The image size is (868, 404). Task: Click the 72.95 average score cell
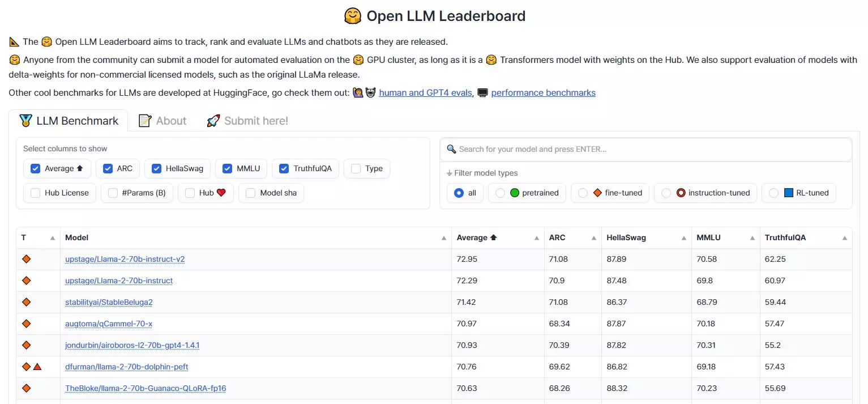click(498, 259)
